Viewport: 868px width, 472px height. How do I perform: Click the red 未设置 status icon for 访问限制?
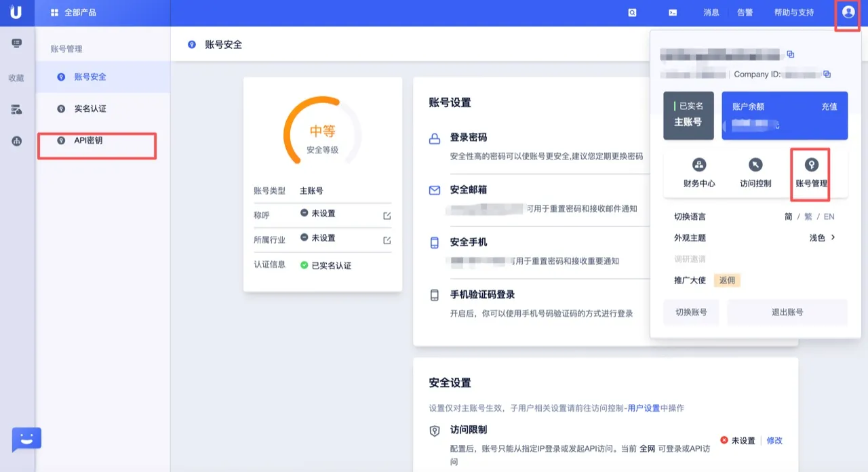pos(724,440)
